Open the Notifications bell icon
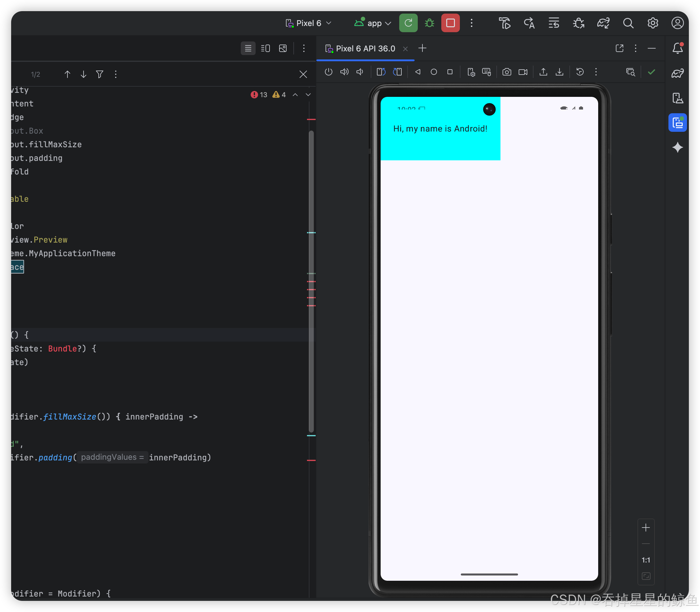This screenshot has width=700, height=612. [677, 48]
